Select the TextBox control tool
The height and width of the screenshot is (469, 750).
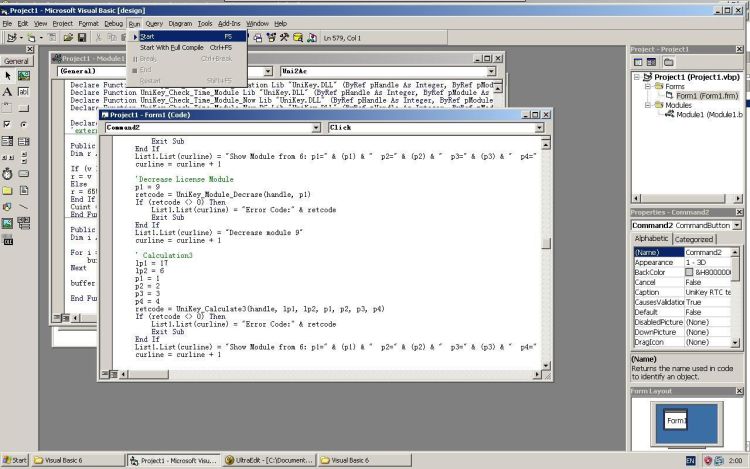pos(23,92)
